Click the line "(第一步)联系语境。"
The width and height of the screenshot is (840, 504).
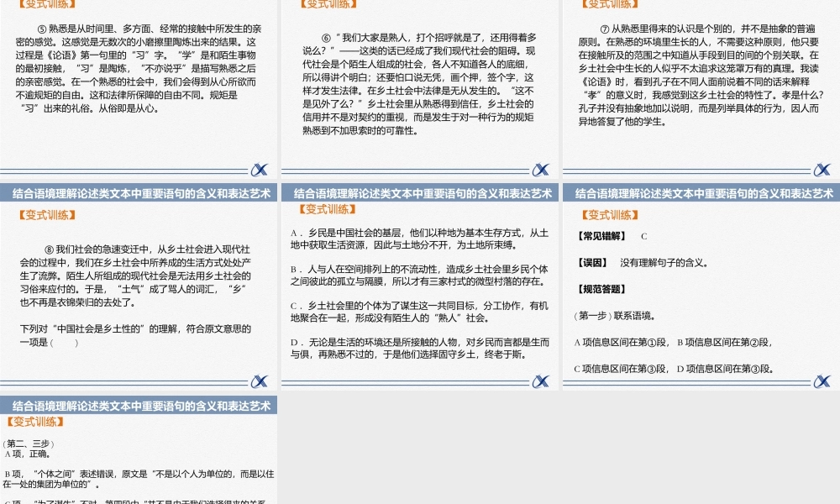pos(615,316)
